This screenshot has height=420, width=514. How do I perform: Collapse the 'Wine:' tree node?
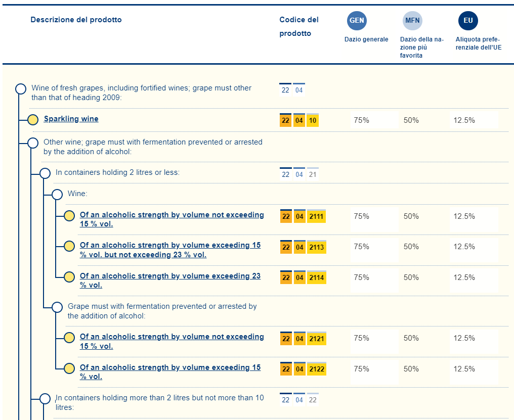click(x=57, y=195)
